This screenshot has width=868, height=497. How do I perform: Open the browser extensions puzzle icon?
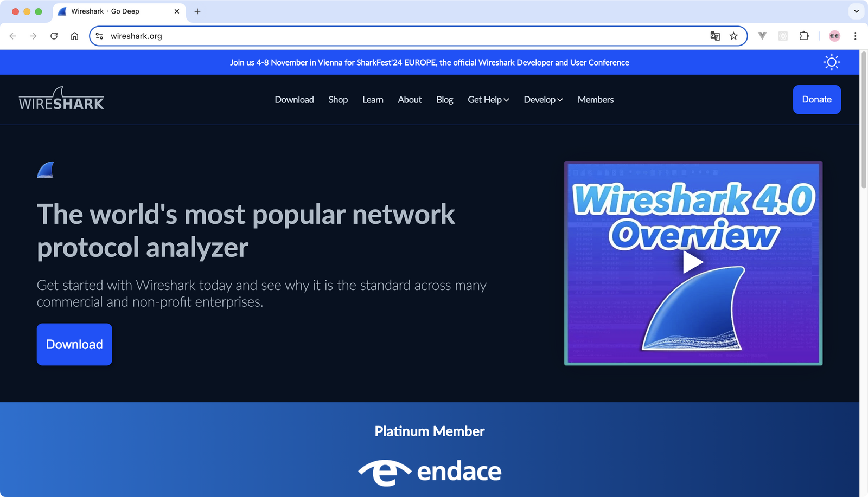pyautogui.click(x=804, y=36)
